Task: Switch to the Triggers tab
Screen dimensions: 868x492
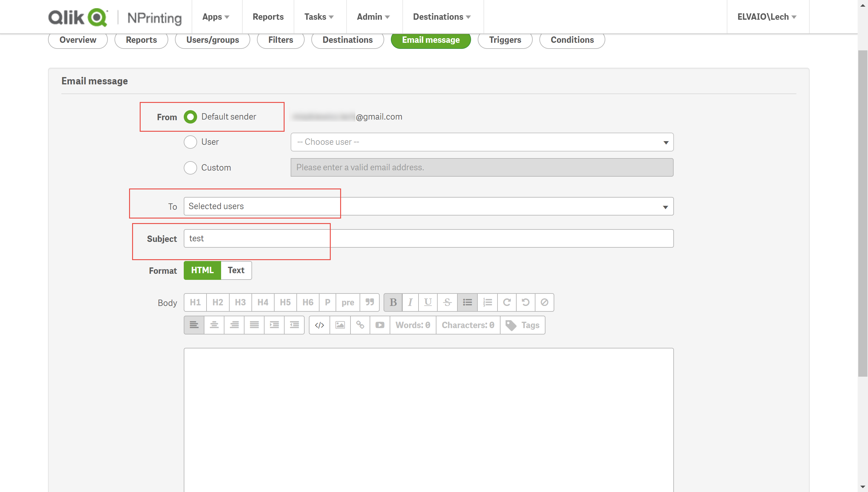Action: tap(505, 40)
